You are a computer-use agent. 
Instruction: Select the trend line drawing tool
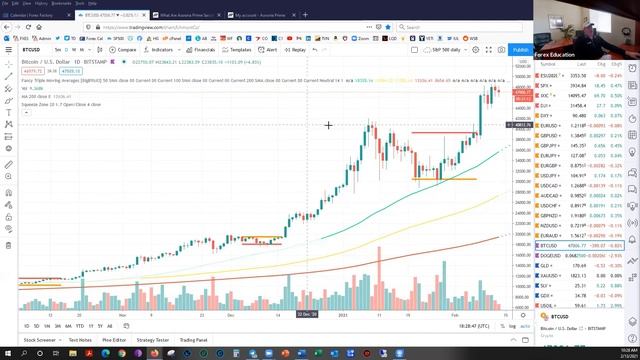click(x=9, y=76)
